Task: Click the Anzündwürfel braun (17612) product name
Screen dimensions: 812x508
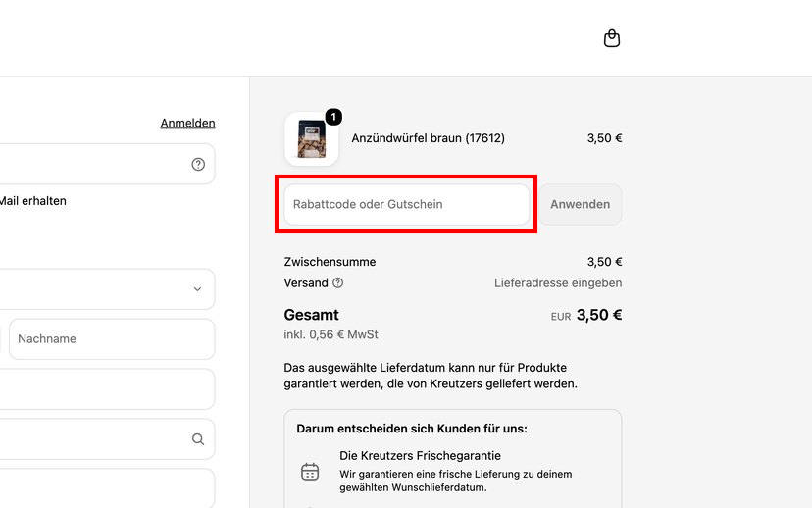Action: [x=428, y=138]
